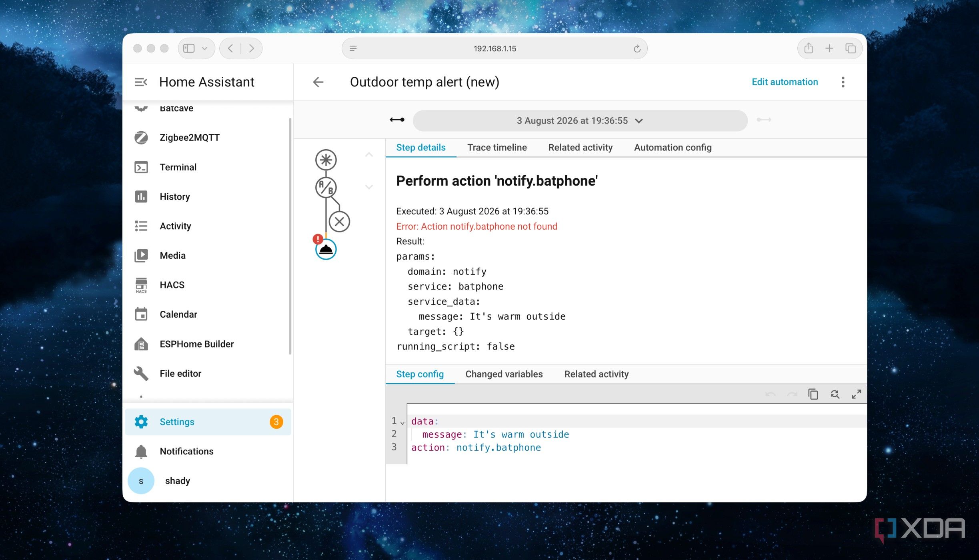Viewport: 979px width, 560px height.
Task: Switch to Step details tab
Action: pos(420,147)
